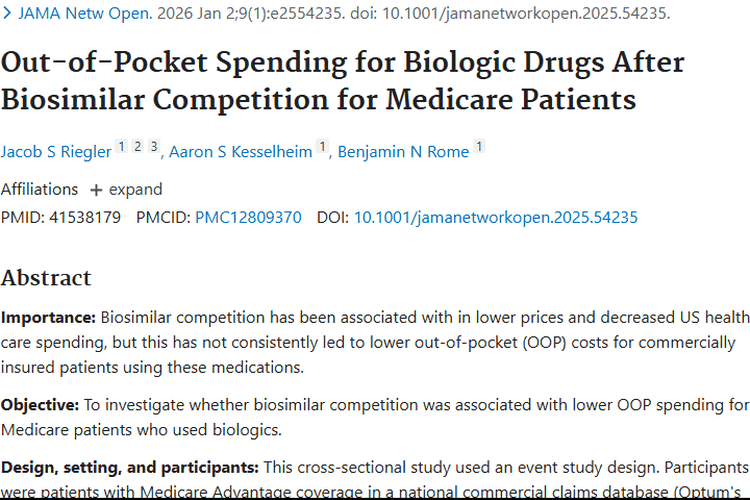Click affiliation superscript 1 after Rome
This screenshot has height=500, width=750.
pos(479,147)
